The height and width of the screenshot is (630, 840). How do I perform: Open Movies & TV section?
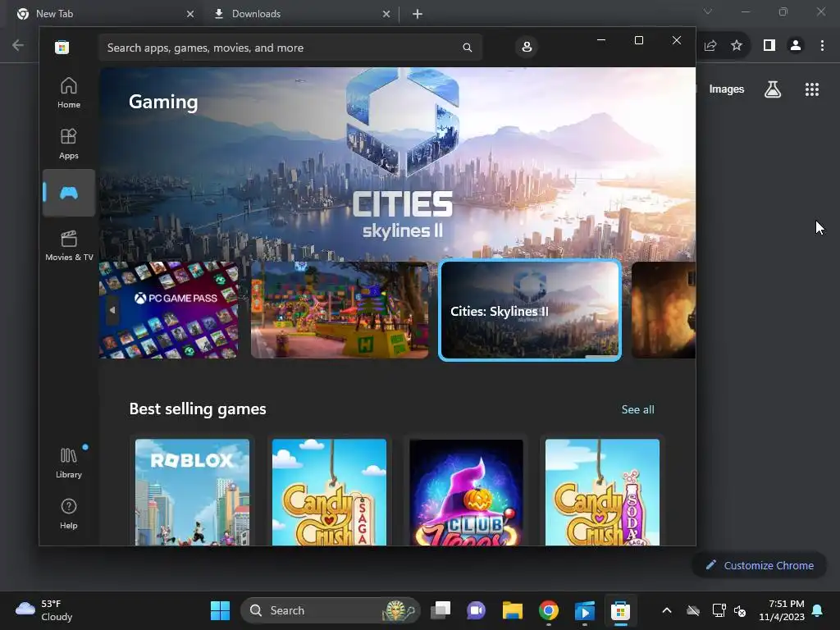[69, 245]
